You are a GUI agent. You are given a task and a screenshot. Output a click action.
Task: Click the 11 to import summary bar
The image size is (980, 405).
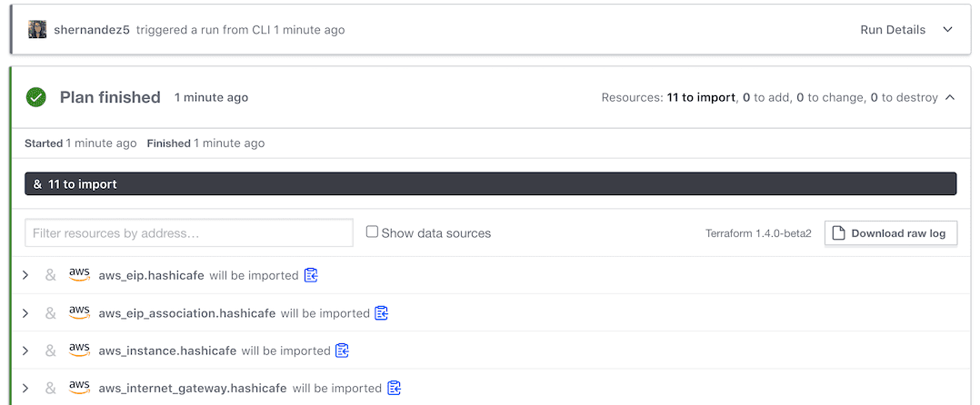click(x=490, y=183)
